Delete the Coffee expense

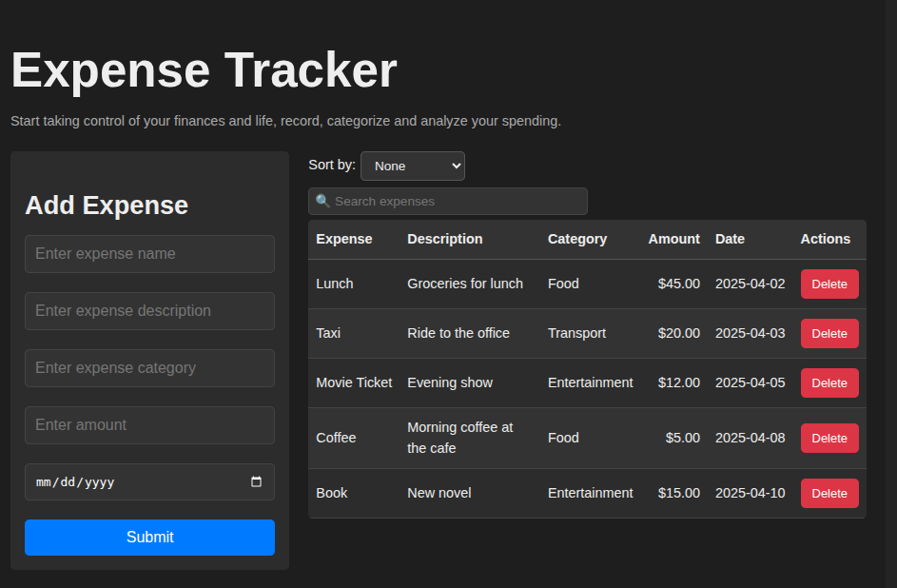(829, 438)
